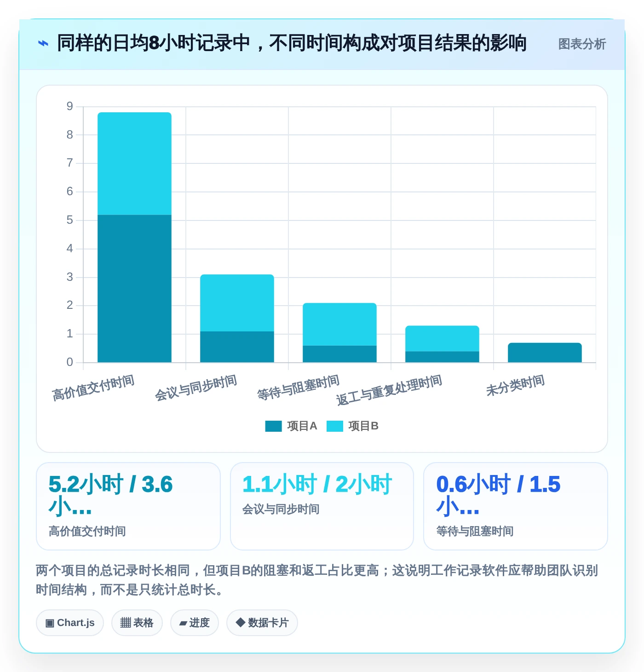This screenshot has width=644, height=672.
Task: Click 项目B bar segment of 高价值交付时间
Action: tap(134, 163)
